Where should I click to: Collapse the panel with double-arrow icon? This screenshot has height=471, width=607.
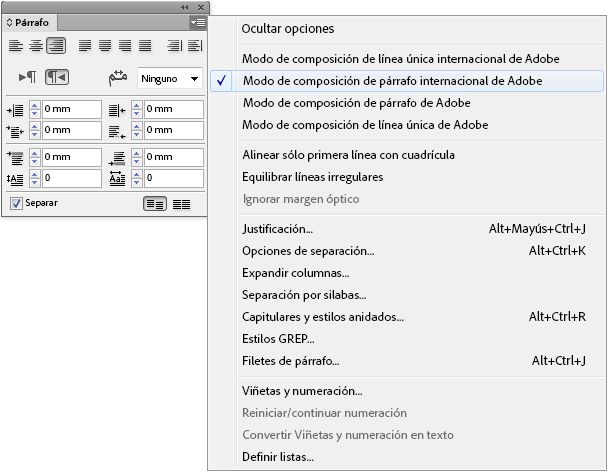coord(185,7)
